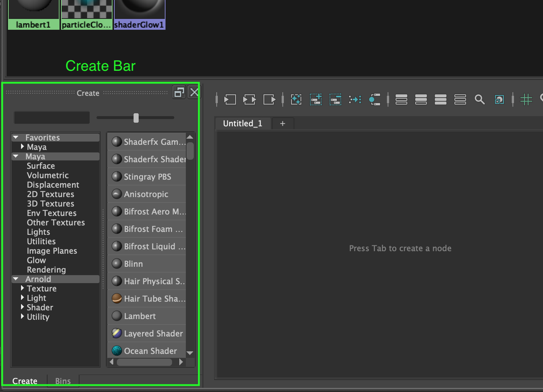Open a new graph tab with plus button
543x392 pixels.
click(283, 123)
